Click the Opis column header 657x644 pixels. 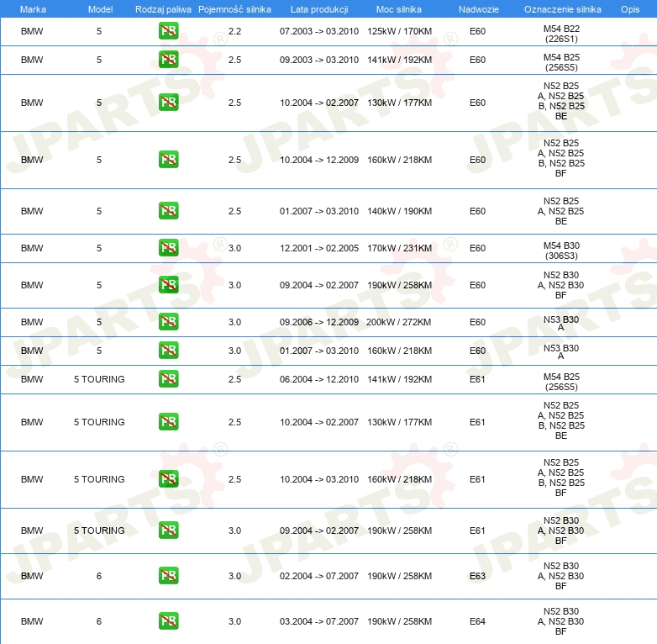click(x=630, y=9)
